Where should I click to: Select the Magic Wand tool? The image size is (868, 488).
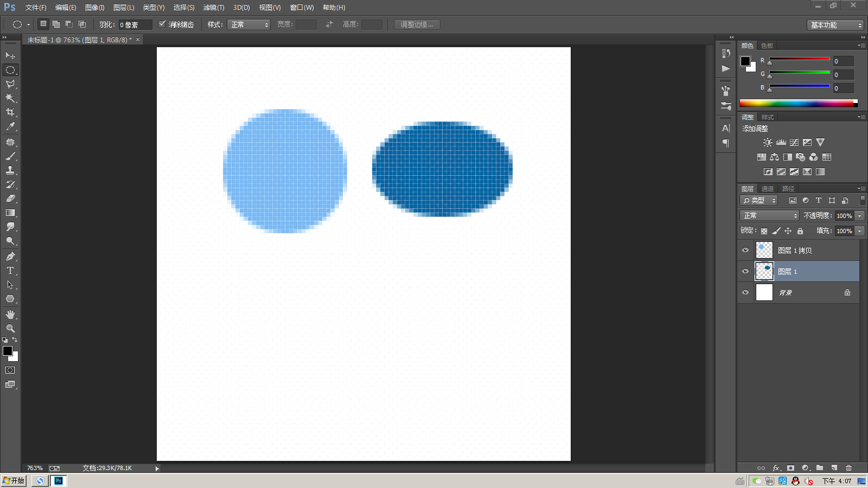coord(10,98)
